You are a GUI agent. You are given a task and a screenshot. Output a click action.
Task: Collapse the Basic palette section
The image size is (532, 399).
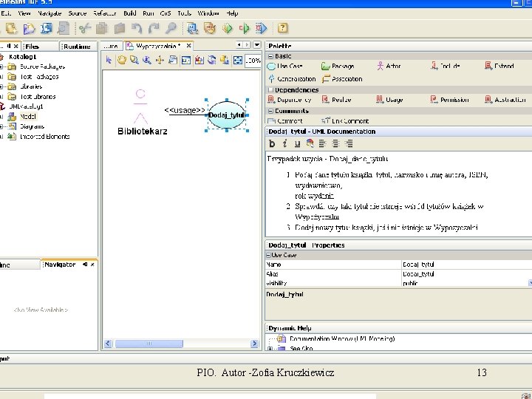270,56
